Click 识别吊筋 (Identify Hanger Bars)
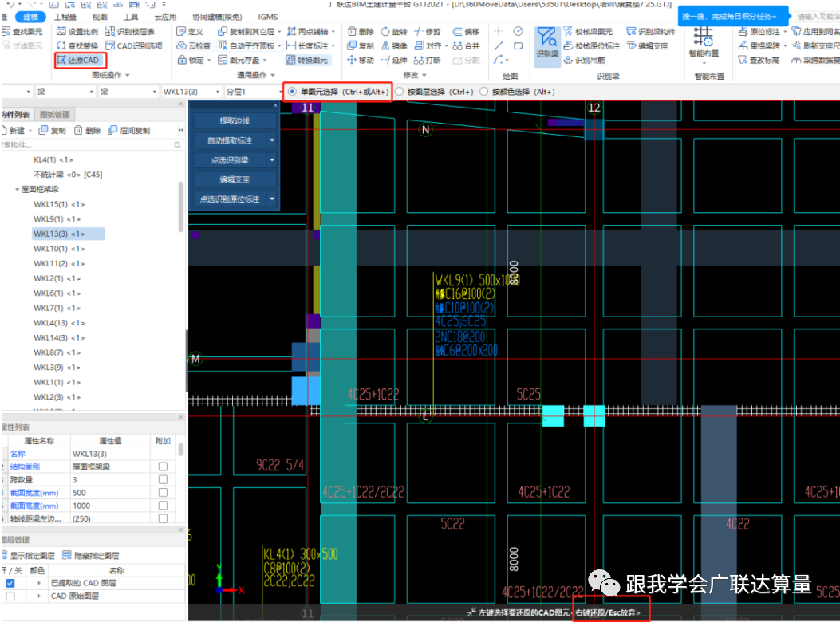840x622 pixels. (585, 60)
